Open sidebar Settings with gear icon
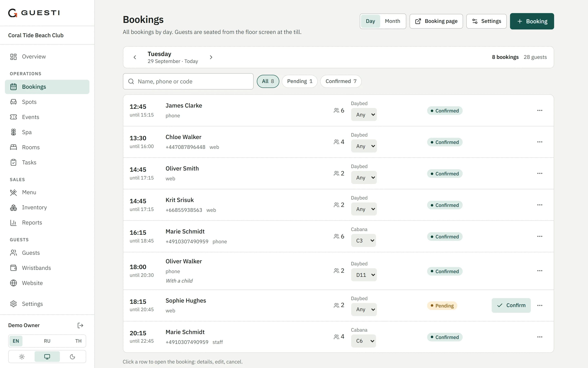Image resolution: width=588 pixels, height=368 pixels. click(x=47, y=304)
